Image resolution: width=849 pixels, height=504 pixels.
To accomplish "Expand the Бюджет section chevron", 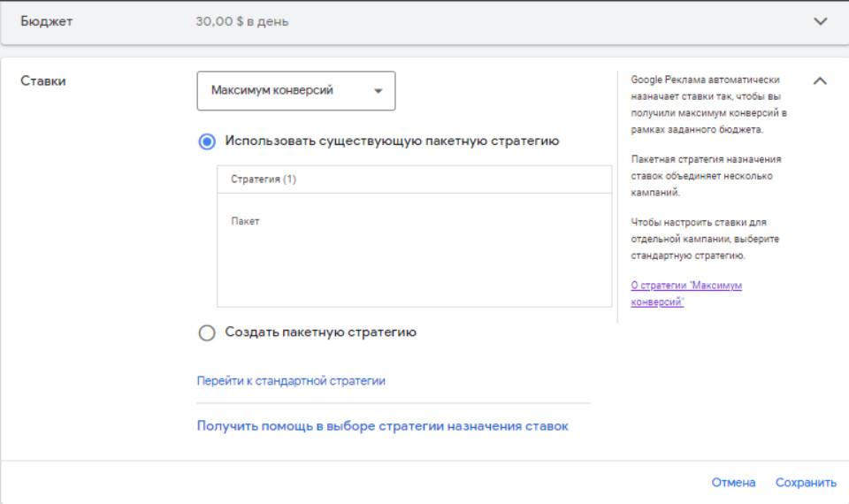I will pyautogui.click(x=820, y=21).
